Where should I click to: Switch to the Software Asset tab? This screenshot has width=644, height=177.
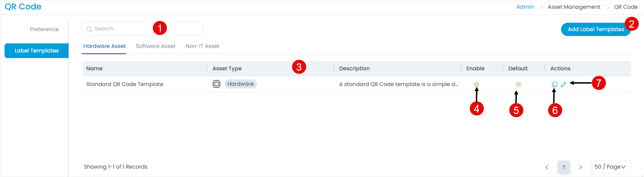coord(155,46)
